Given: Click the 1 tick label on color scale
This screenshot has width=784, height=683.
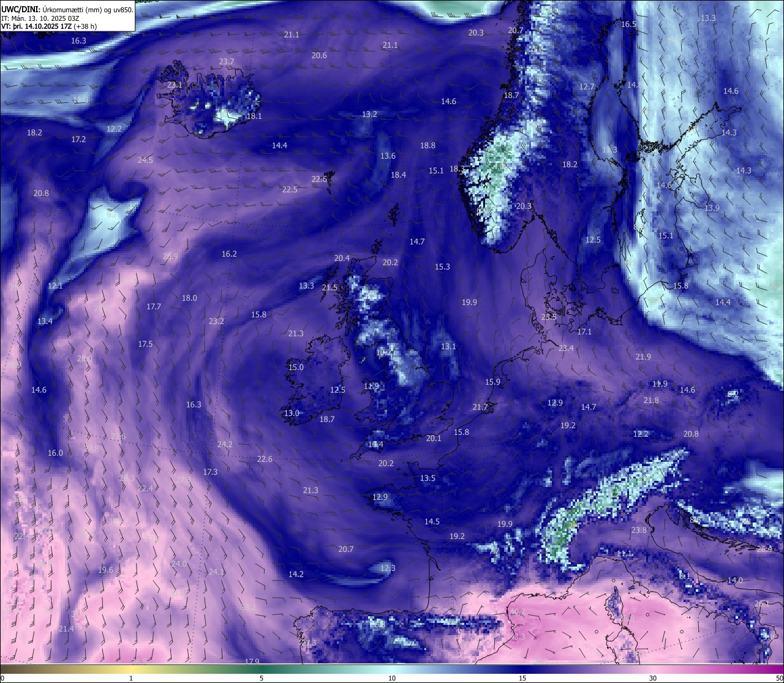Looking at the screenshot, I should click(131, 678).
